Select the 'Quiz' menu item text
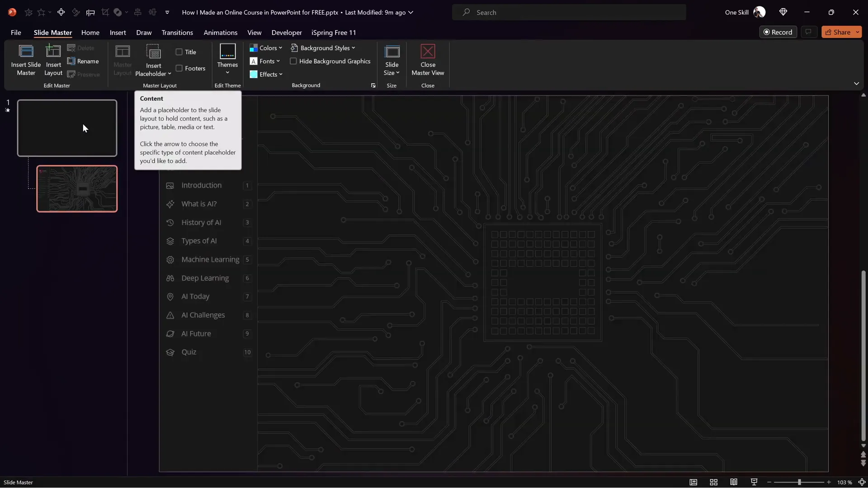Image resolution: width=868 pixels, height=488 pixels. [189, 352]
